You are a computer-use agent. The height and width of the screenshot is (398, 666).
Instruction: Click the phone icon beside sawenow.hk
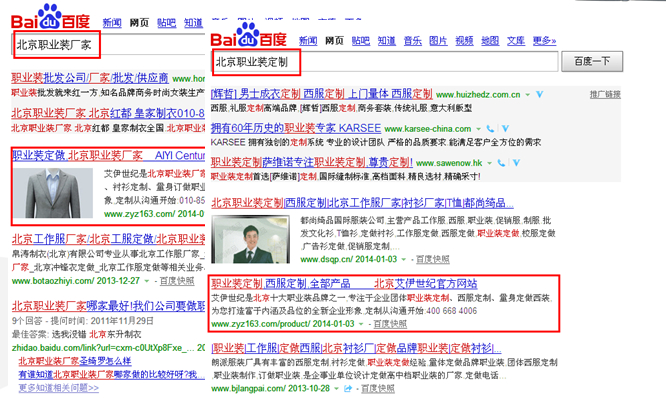tap(501, 163)
